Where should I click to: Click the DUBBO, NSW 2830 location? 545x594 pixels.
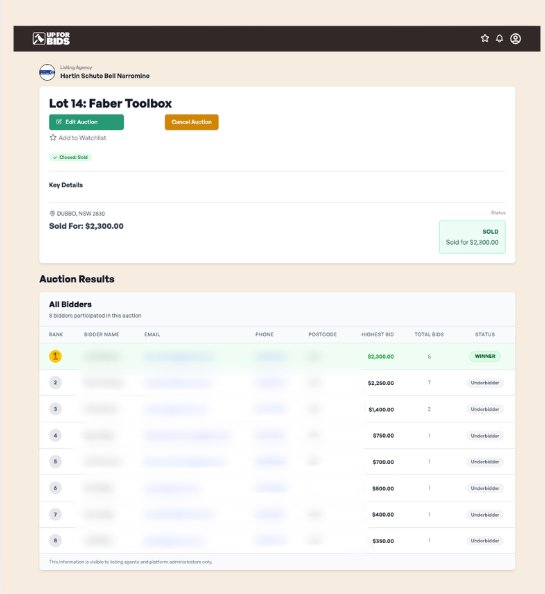(77, 214)
